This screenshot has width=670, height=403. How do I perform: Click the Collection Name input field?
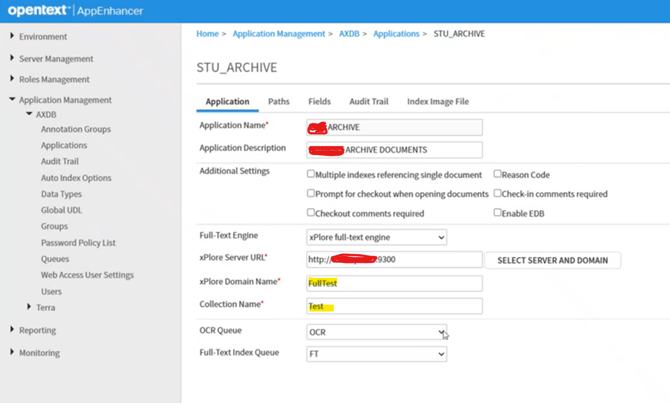pos(394,306)
